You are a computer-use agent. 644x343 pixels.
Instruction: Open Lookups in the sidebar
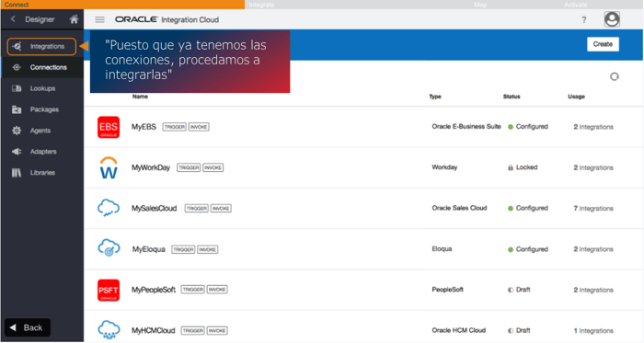point(42,88)
